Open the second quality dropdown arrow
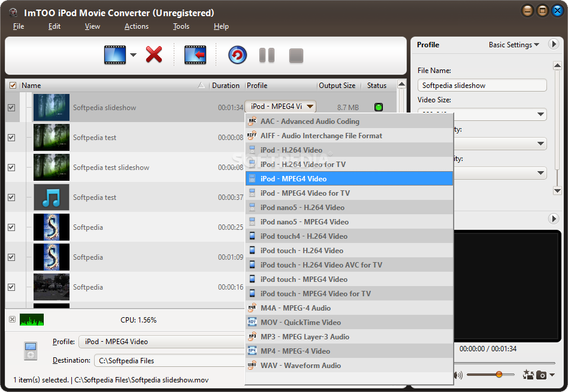The image size is (568, 392). coord(540,144)
